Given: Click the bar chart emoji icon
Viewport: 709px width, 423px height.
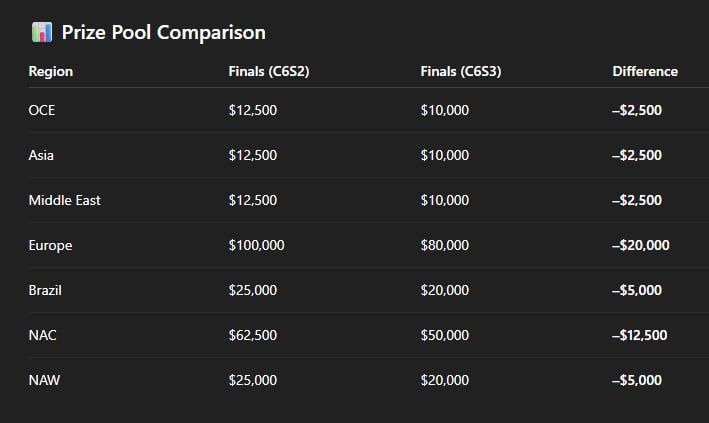Looking at the screenshot, I should click(41, 33).
